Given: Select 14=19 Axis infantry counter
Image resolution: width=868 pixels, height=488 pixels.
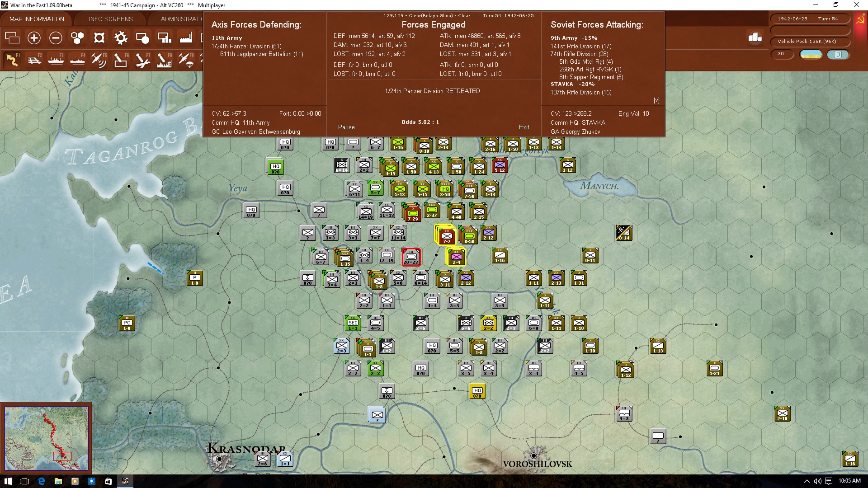Looking at the screenshot, I should tap(365, 211).
